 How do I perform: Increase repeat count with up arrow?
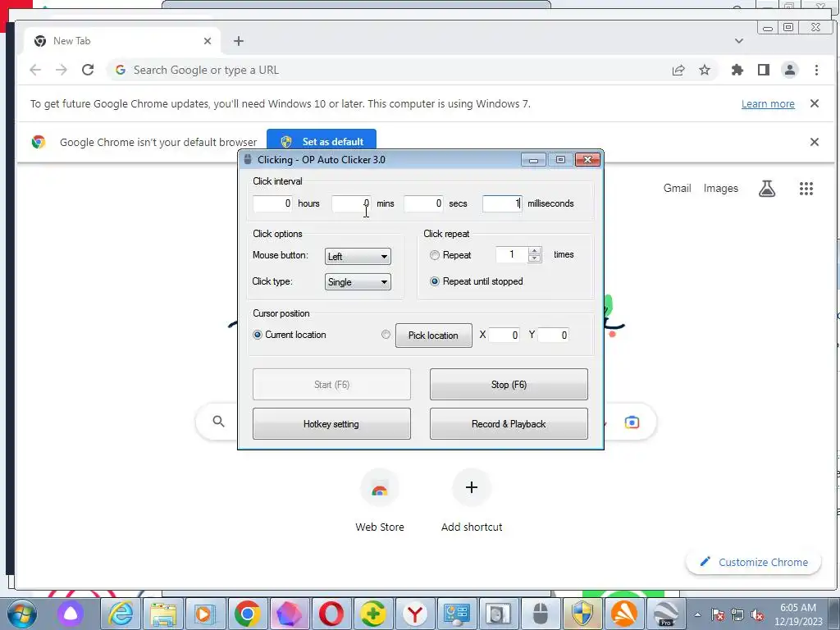pyautogui.click(x=534, y=251)
